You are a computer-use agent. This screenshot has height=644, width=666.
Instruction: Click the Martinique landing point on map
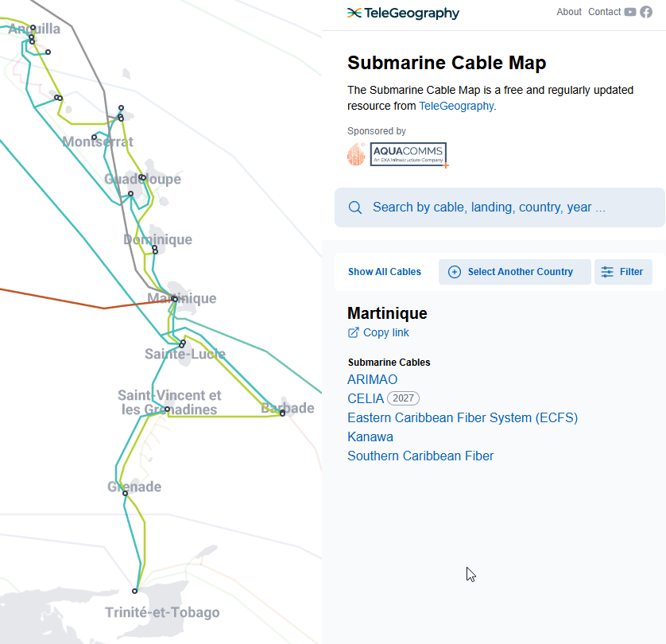[174, 299]
